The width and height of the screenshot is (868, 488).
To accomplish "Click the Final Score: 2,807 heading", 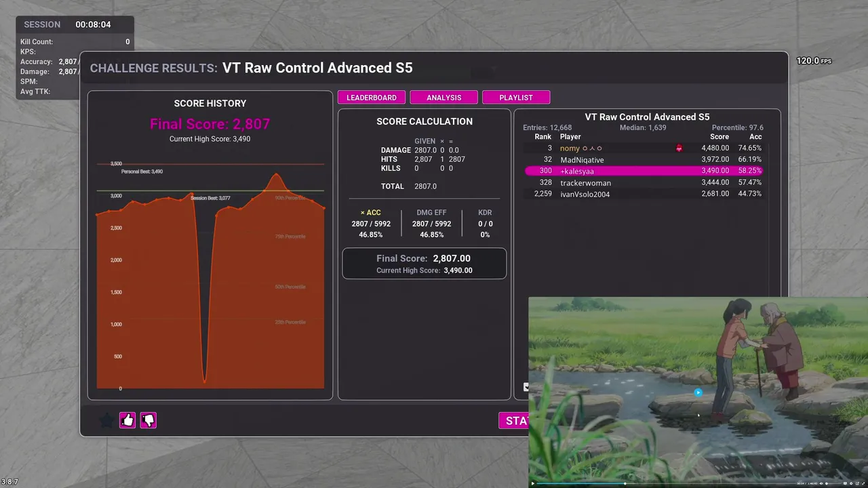I will click(x=210, y=124).
